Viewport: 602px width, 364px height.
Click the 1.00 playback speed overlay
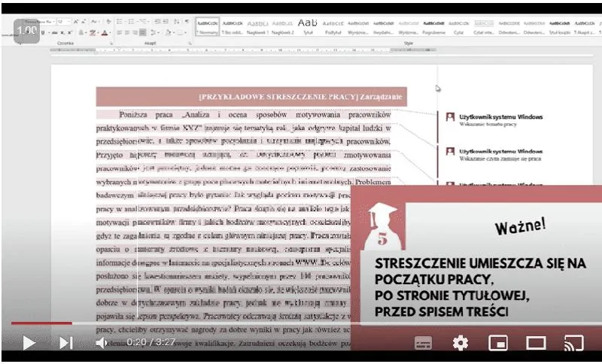27,31
